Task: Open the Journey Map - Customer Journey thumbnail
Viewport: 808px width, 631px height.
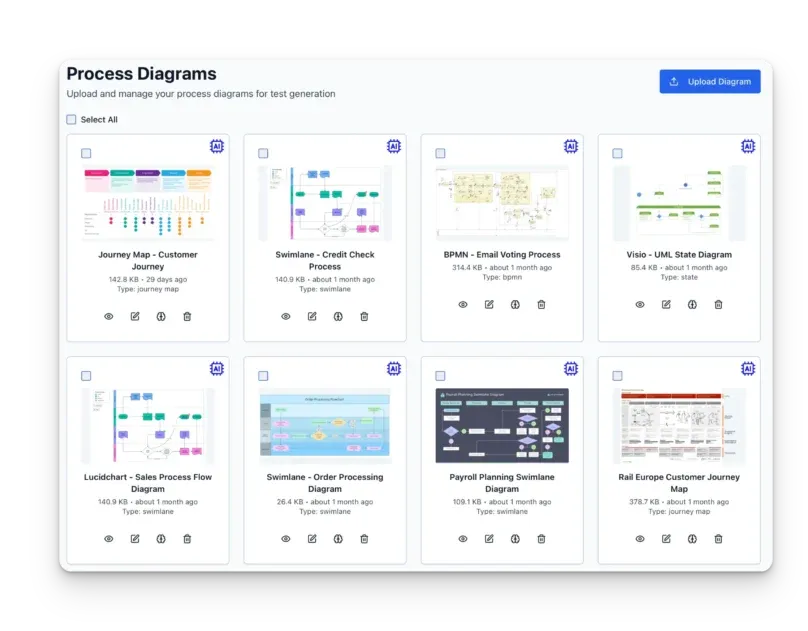Action: 148,203
